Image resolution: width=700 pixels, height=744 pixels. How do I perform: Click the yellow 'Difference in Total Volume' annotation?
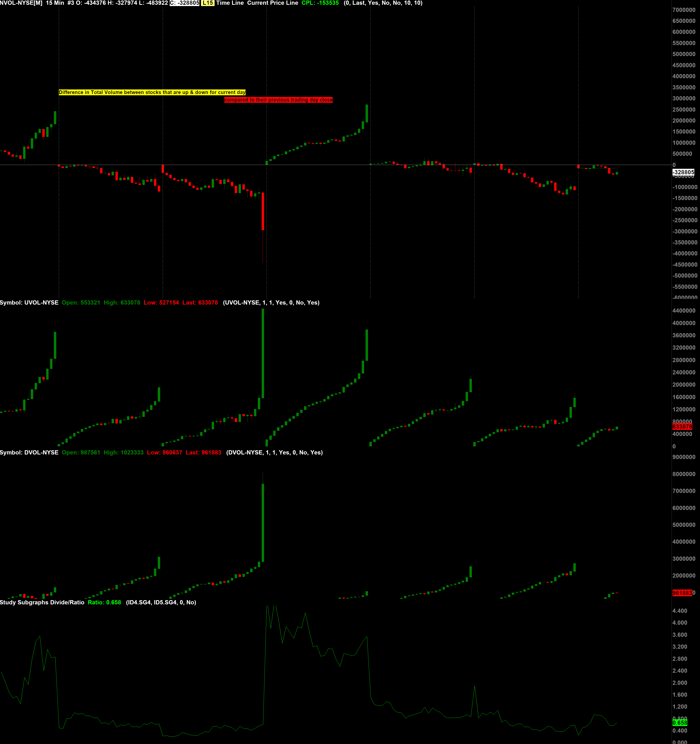[152, 92]
